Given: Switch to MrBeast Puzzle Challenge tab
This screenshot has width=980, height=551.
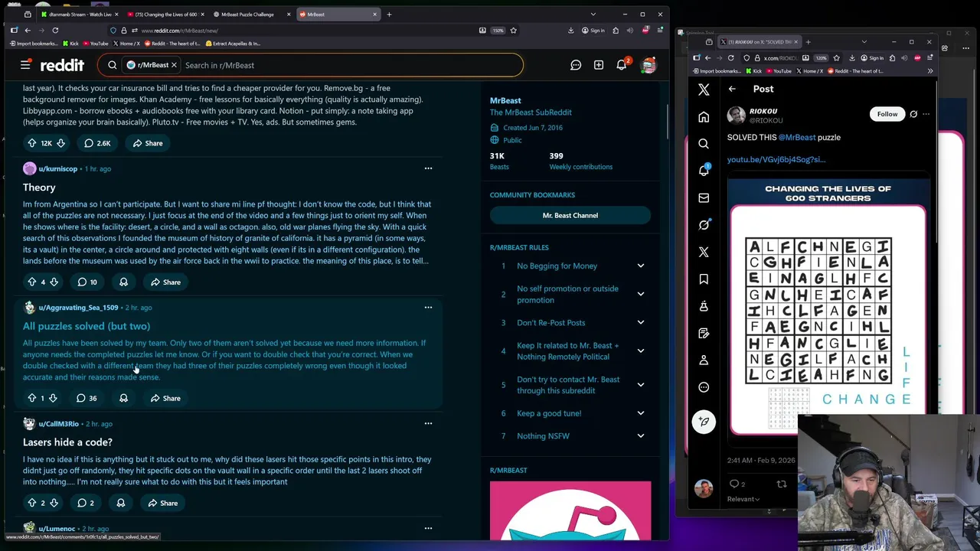Looking at the screenshot, I should tap(251, 14).
